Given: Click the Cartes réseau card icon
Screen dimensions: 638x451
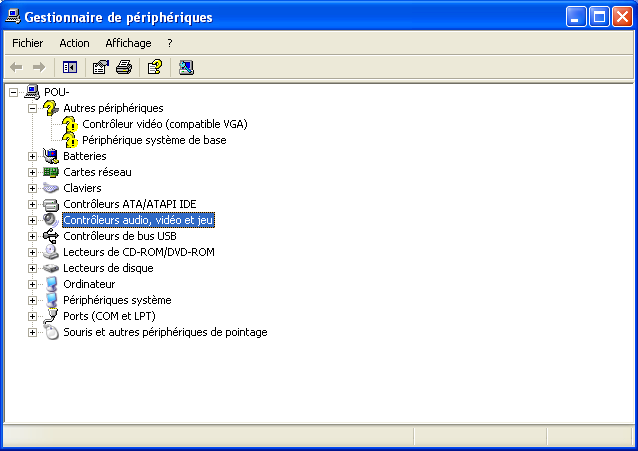Looking at the screenshot, I should pos(51,172).
